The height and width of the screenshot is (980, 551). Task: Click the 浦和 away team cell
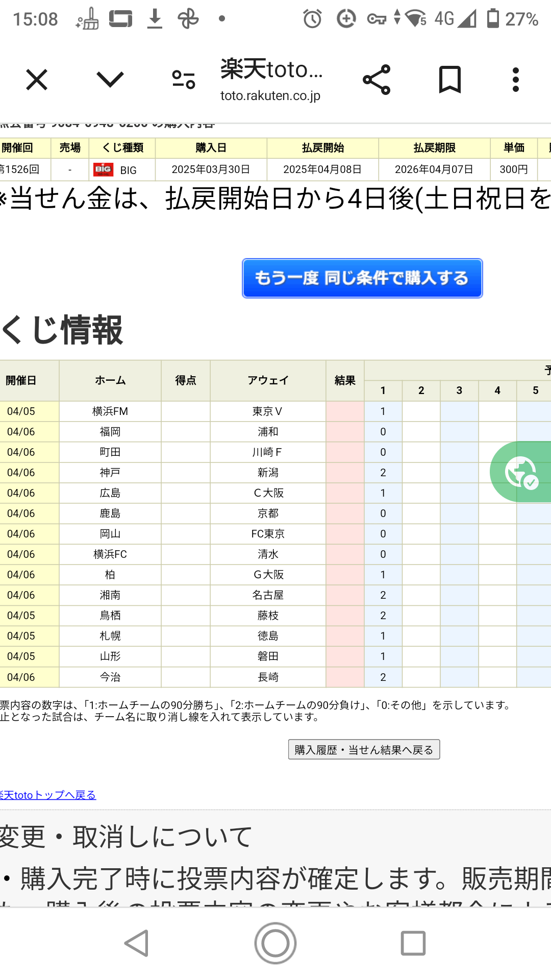[268, 432]
